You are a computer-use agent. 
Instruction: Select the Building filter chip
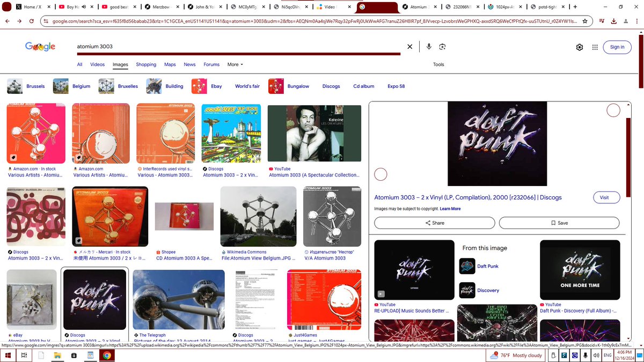point(165,86)
